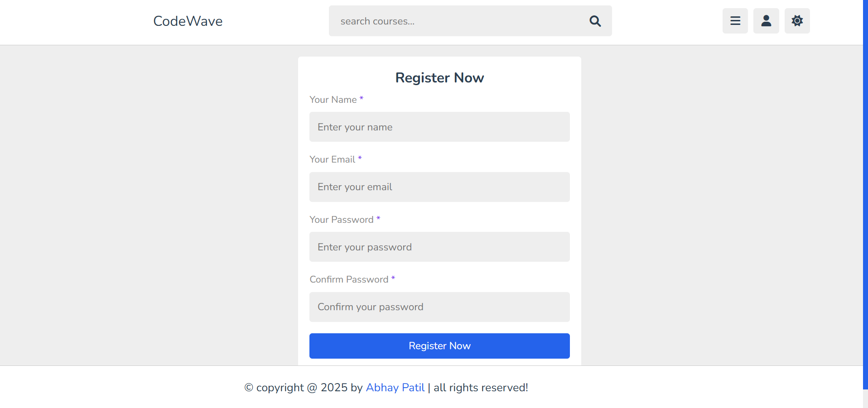Click the Your Password label

click(x=341, y=220)
